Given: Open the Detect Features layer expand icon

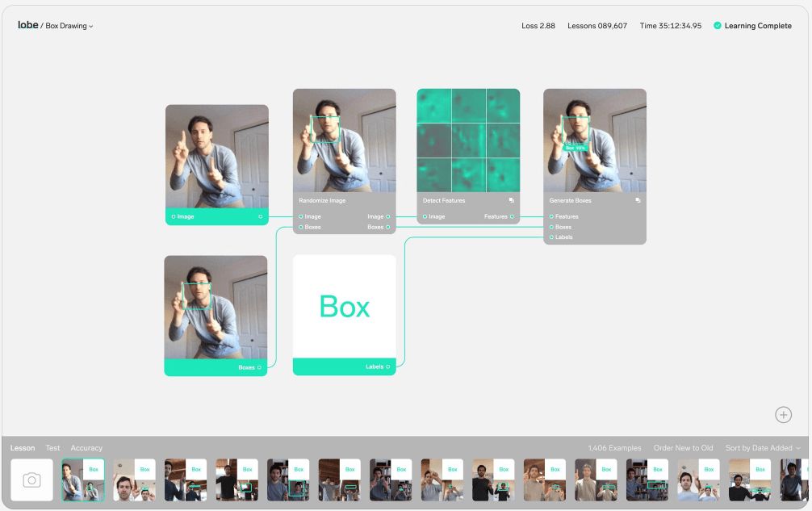Looking at the screenshot, I should click(511, 200).
